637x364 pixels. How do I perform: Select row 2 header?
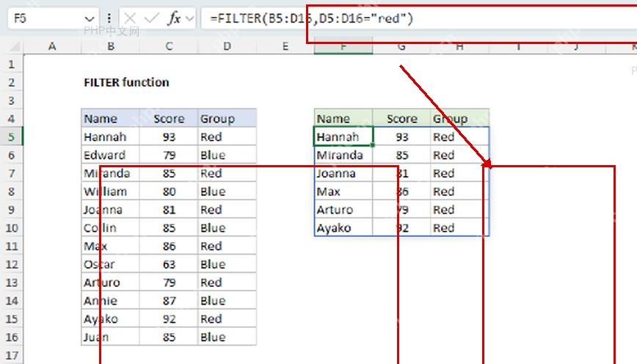click(x=12, y=82)
